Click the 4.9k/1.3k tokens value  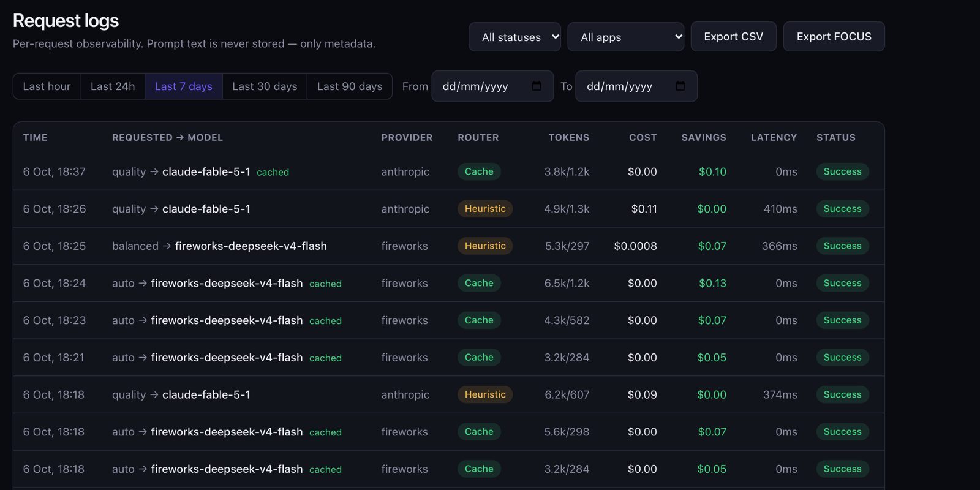click(567, 209)
